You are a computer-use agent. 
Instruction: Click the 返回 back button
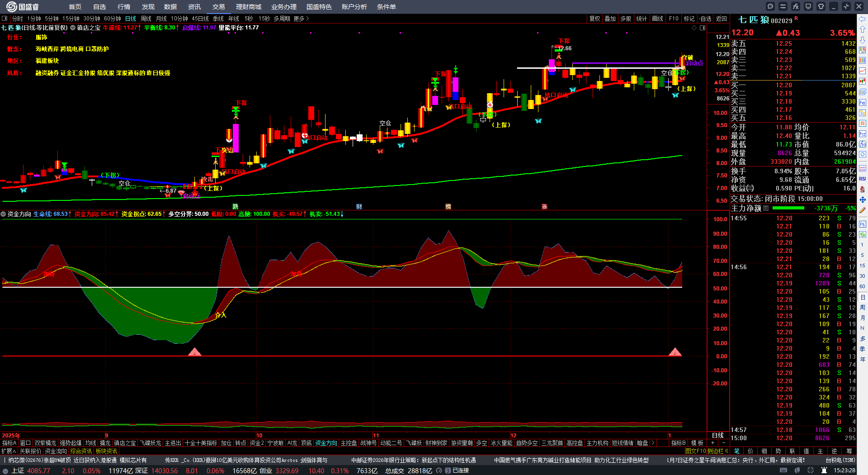(x=722, y=19)
